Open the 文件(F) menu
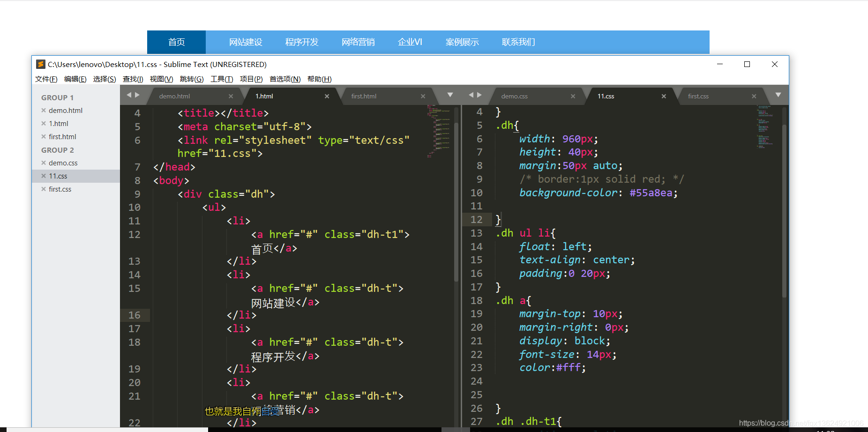The height and width of the screenshot is (432, 868). (x=46, y=79)
